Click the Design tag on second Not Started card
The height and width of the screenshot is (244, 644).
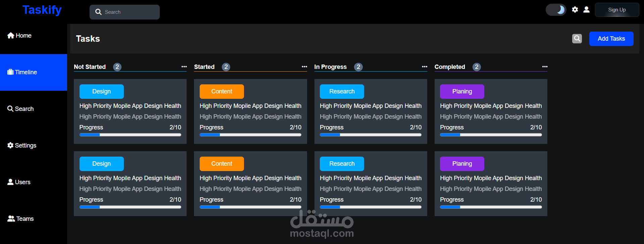(x=101, y=164)
